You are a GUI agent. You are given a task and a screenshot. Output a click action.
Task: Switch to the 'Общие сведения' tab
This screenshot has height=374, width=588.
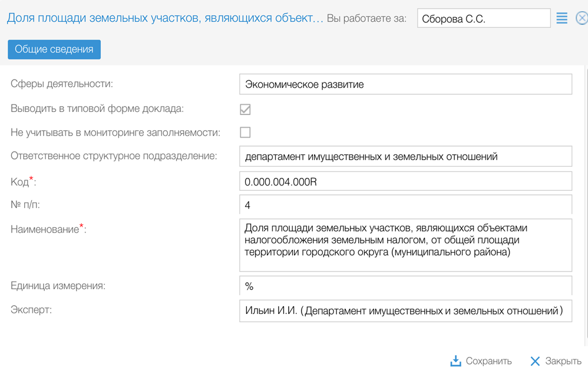[x=54, y=49]
